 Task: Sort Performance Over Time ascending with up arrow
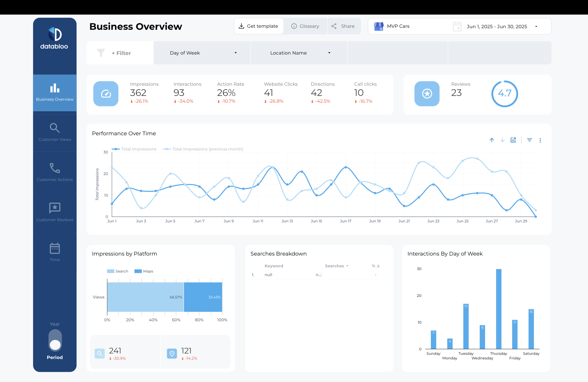coord(492,140)
